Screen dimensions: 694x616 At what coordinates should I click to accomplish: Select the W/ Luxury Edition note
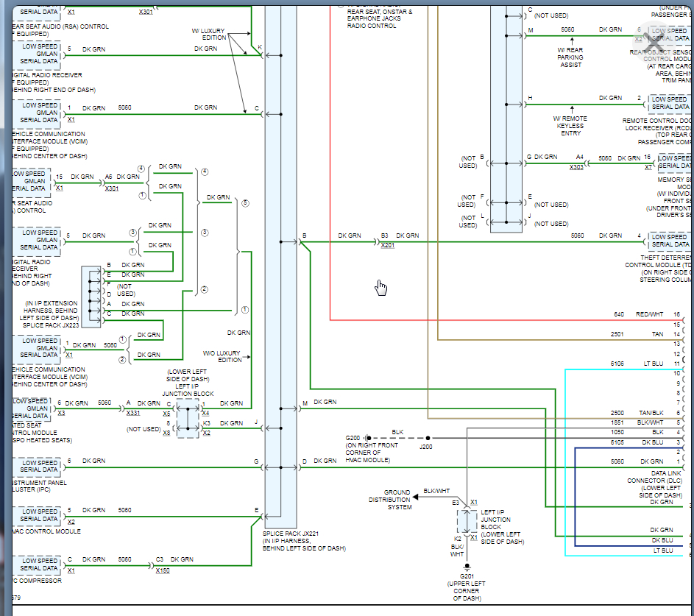208,34
